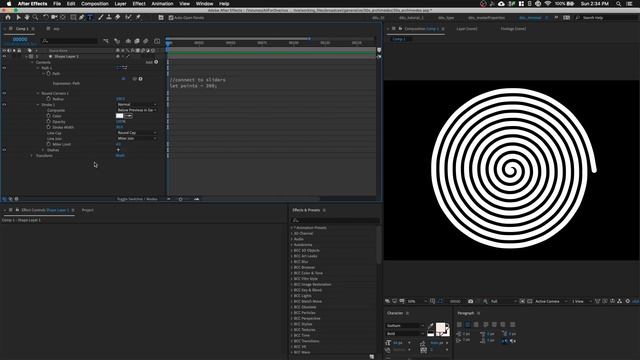Screen dimensions: 640x360
Task: Open the 1 View layout dropdown
Action: pos(581,301)
